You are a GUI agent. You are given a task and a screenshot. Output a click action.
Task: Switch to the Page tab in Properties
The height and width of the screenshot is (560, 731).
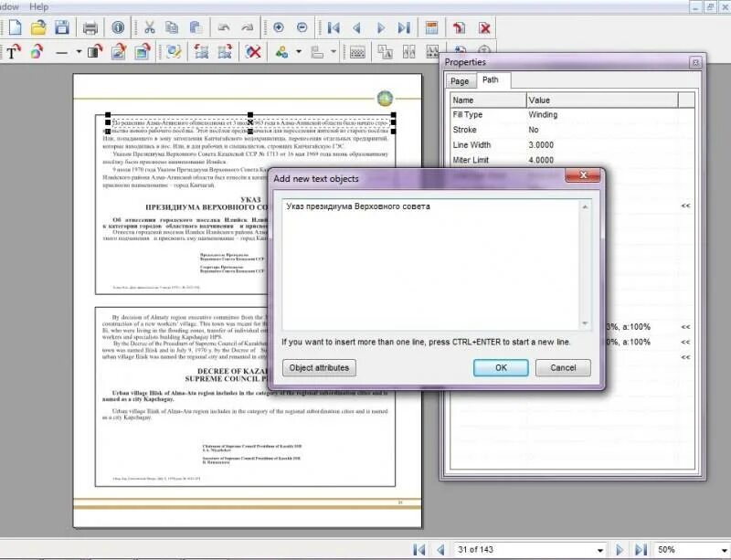point(460,81)
